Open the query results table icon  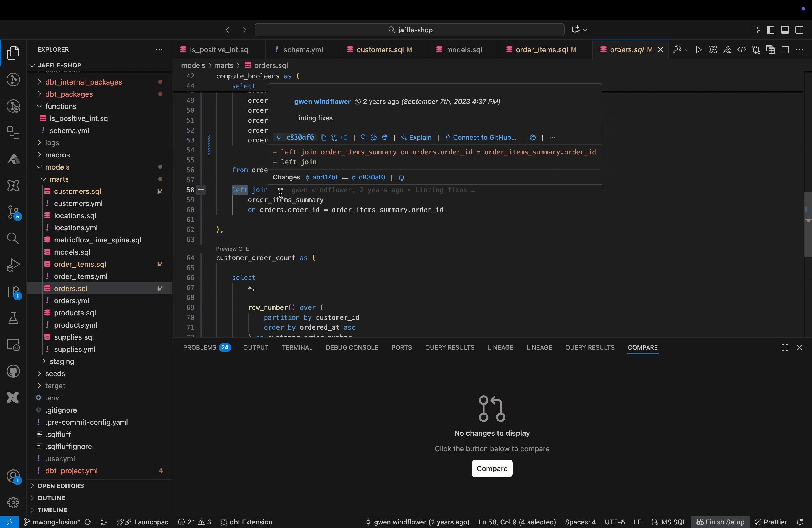coord(770,49)
